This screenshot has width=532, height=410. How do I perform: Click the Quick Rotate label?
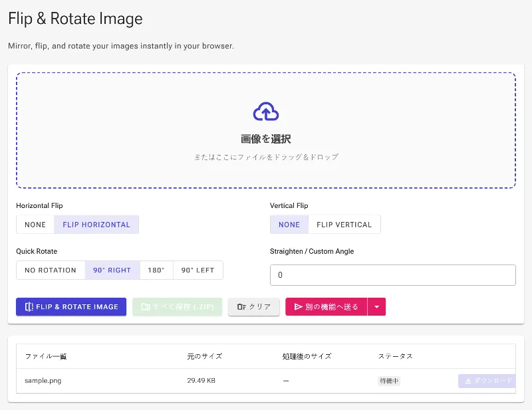click(37, 251)
